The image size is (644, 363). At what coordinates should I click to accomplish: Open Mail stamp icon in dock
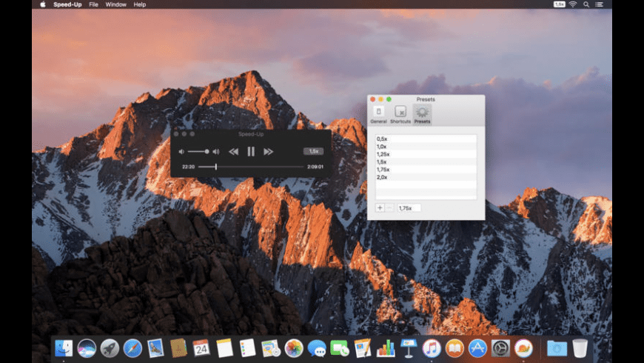click(155, 348)
